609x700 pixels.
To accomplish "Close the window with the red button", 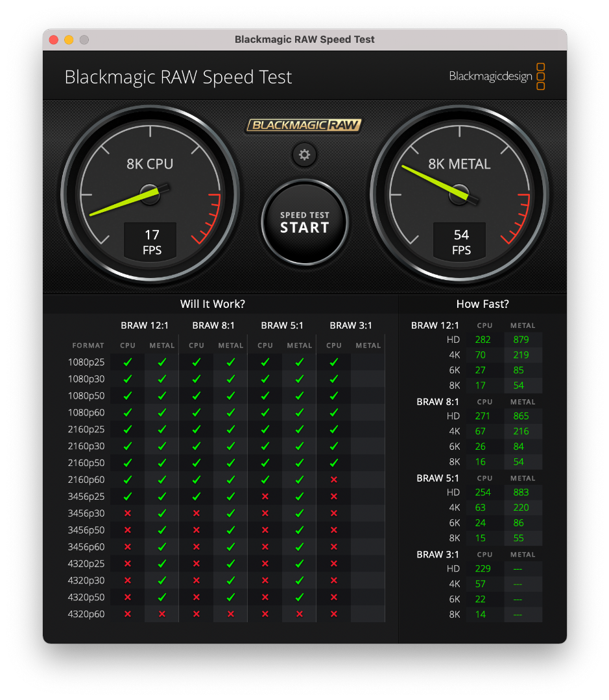I will coord(54,40).
